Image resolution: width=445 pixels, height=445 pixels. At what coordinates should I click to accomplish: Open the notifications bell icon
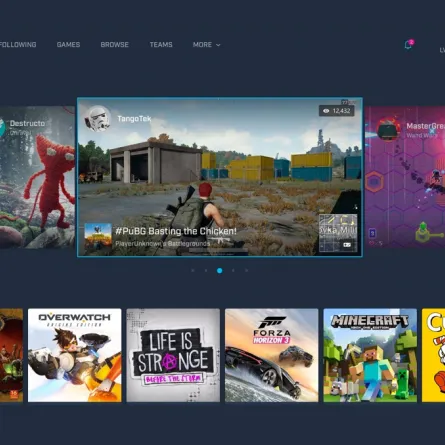coord(408,45)
